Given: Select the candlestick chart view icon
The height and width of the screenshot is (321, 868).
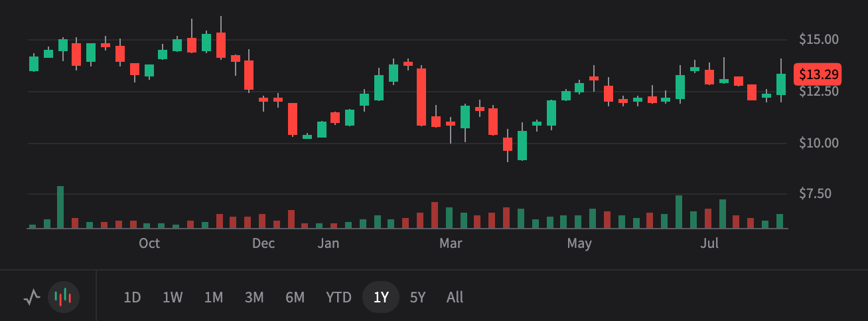Looking at the screenshot, I should click(x=64, y=297).
